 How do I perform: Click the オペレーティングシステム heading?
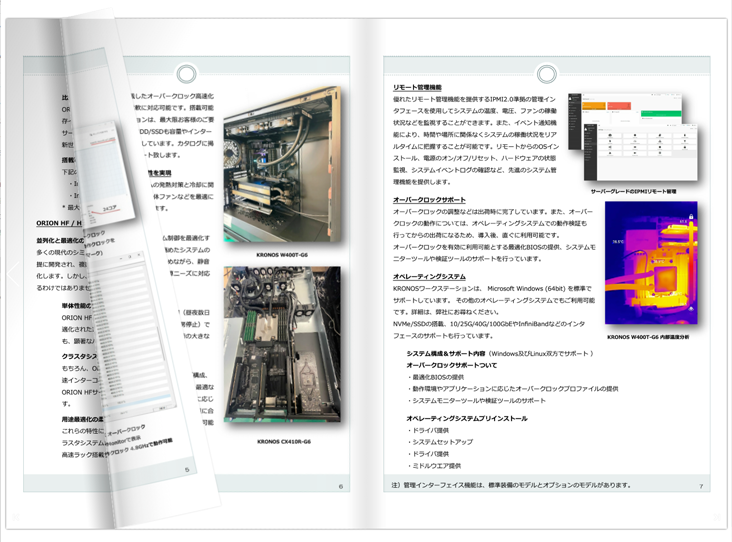click(x=429, y=276)
